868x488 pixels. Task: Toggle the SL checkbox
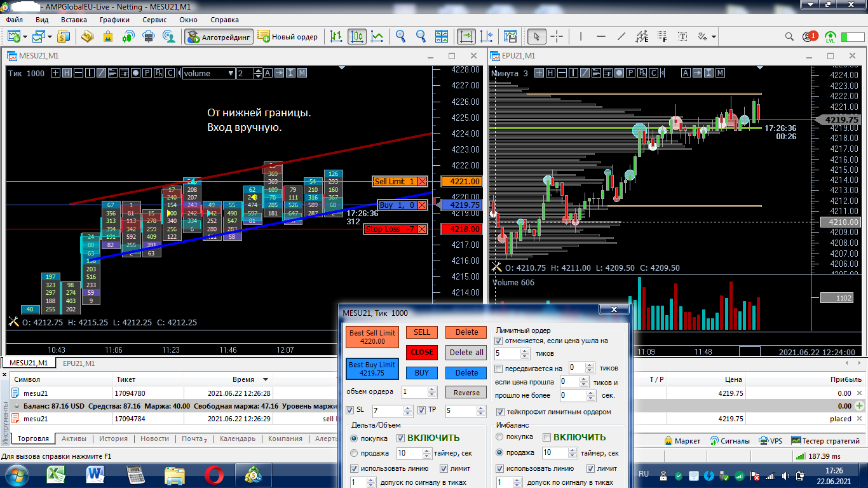coord(350,410)
